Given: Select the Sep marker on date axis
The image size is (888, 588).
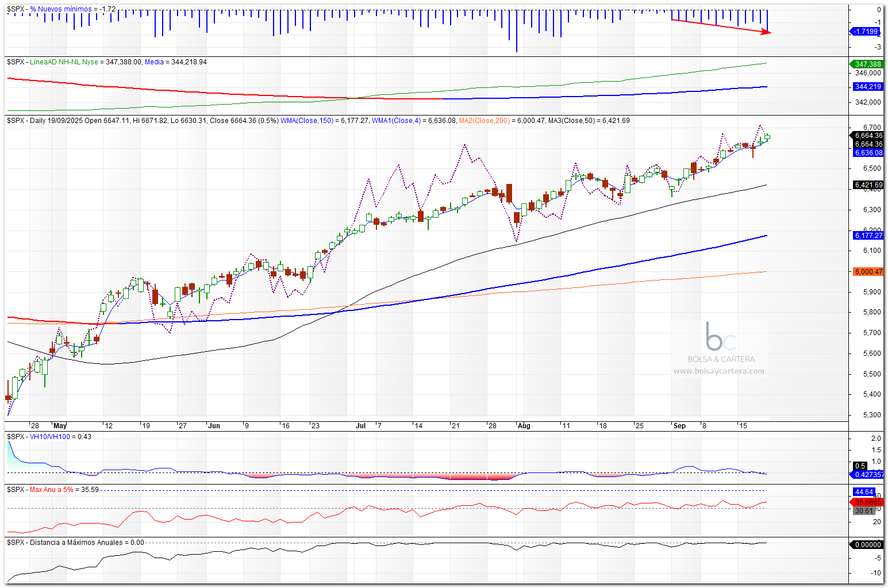Looking at the screenshot, I should tap(679, 426).
